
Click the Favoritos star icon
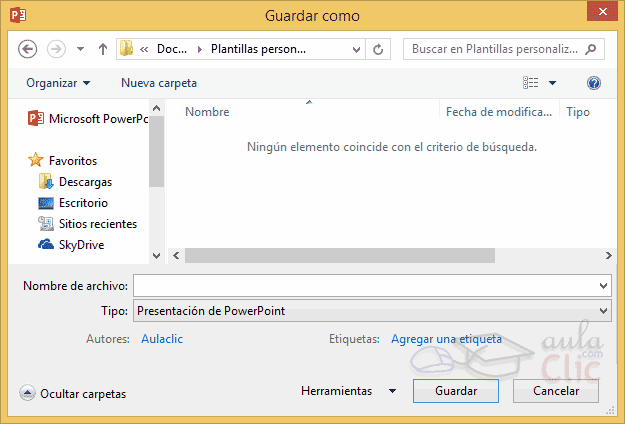[x=36, y=160]
